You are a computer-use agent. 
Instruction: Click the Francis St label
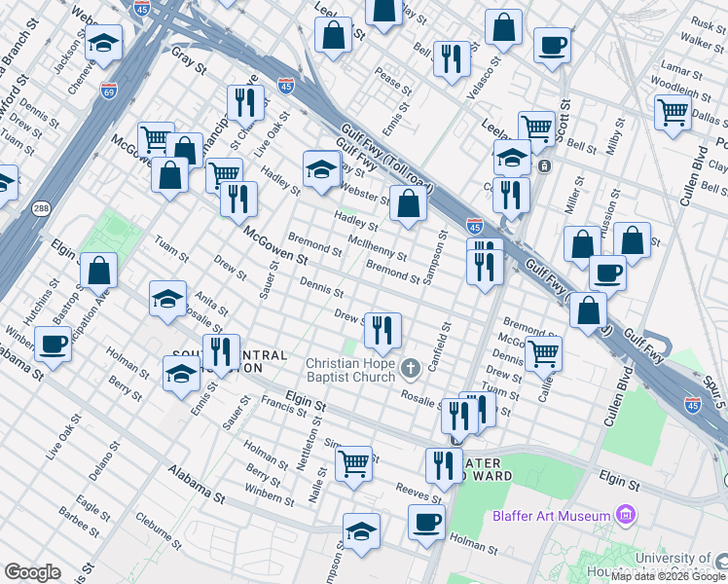pos(283,406)
